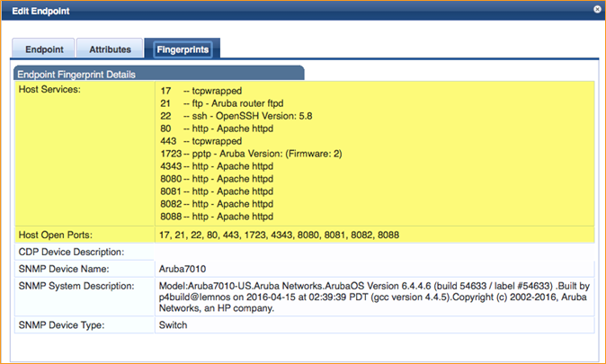Close the Edit Endpoint dialog
606x364 pixels.
[597, 9]
